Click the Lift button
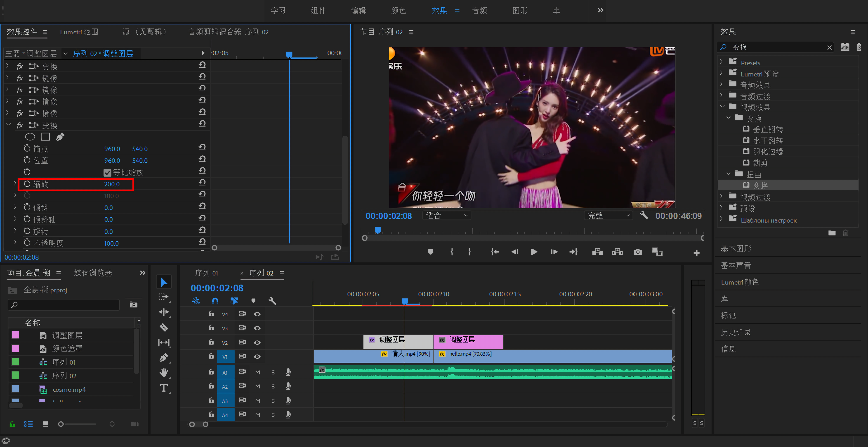Screen dimensions: 868x447 click(x=597, y=252)
